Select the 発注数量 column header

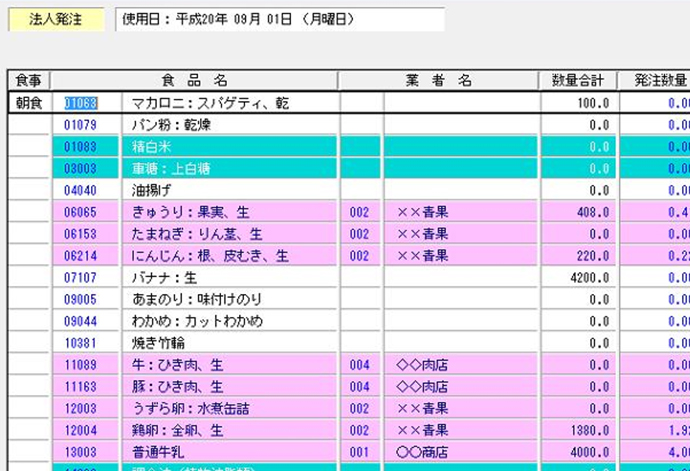655,81
